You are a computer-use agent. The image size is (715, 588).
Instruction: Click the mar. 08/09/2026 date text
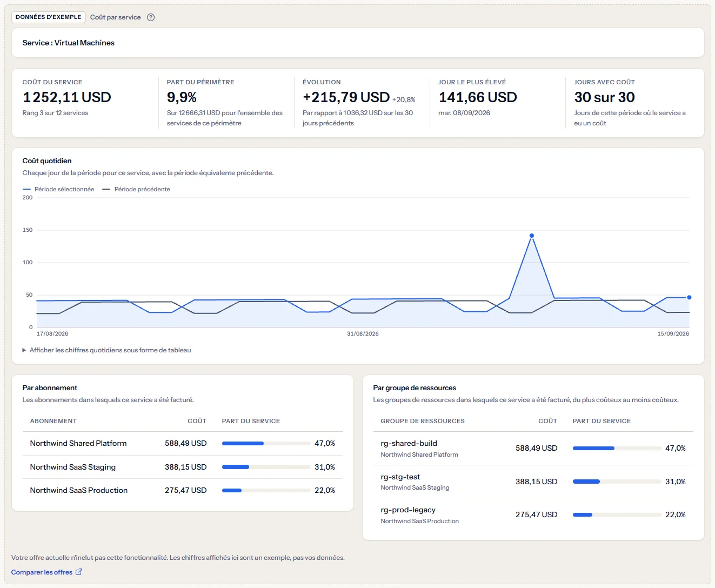coord(464,113)
